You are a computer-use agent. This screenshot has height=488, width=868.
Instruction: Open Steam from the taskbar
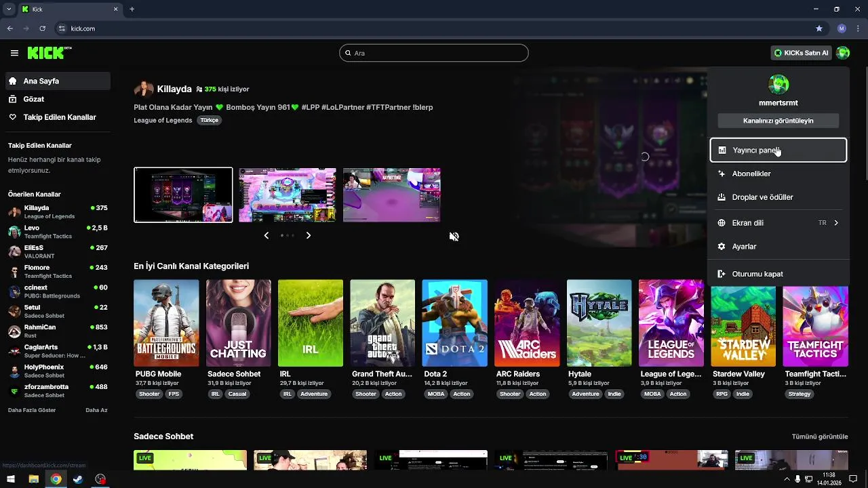[x=78, y=479]
